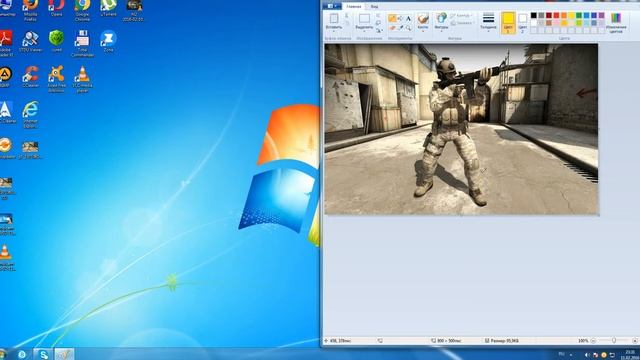Click the Copy icon in Paint

point(347,24)
